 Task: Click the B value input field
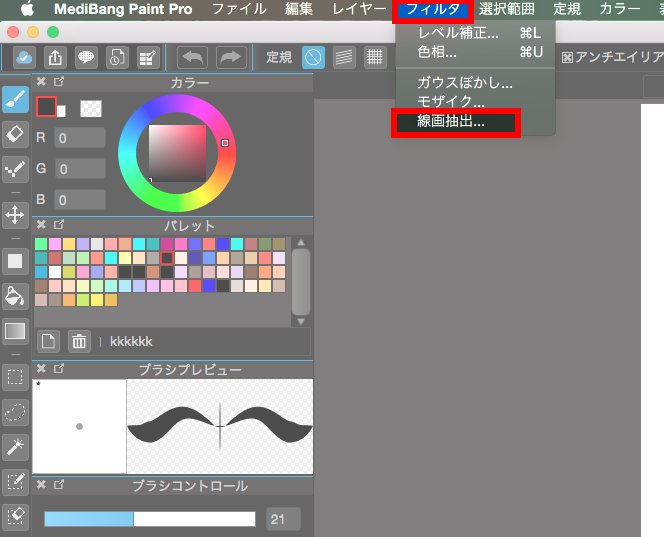coord(80,200)
